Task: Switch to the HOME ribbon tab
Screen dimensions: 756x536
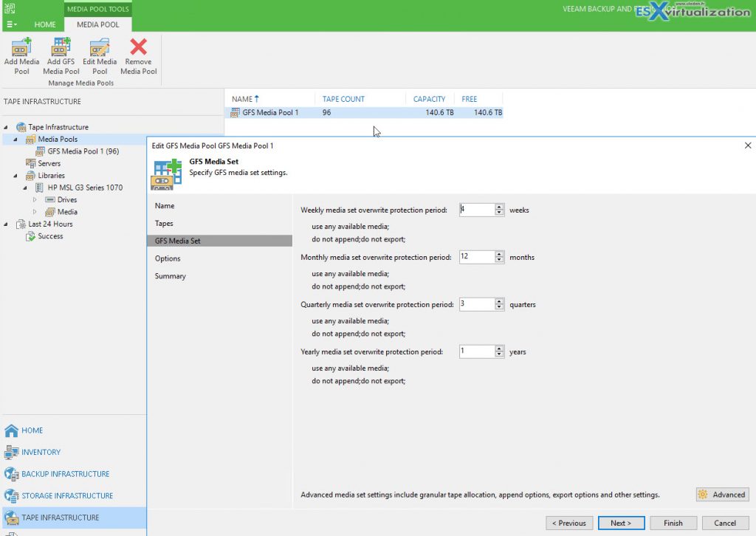Action: [45, 24]
